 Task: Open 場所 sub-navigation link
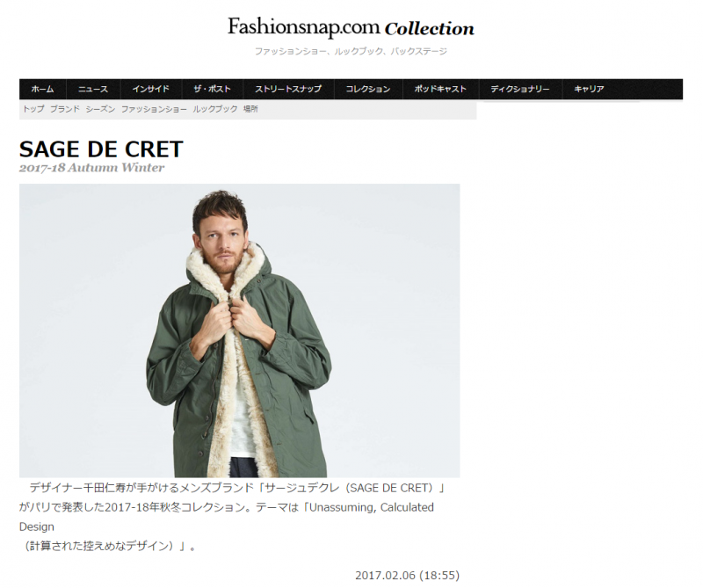pos(250,109)
